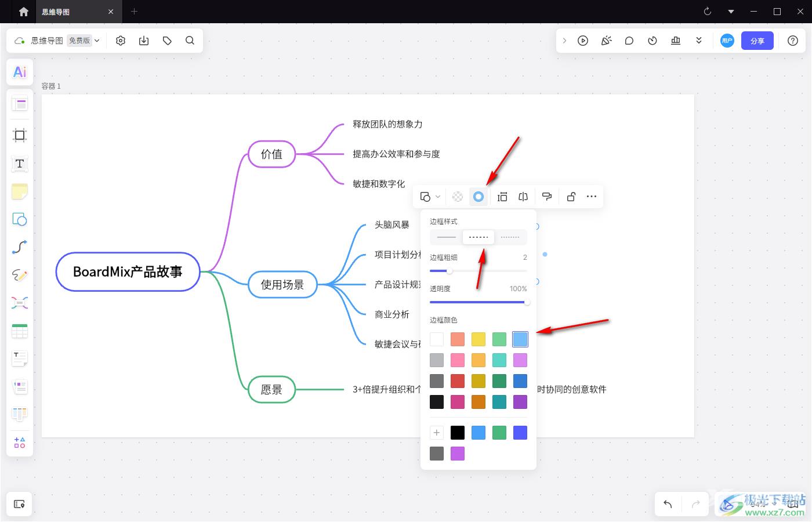Select dashed border style
The height and width of the screenshot is (522, 812).
point(478,237)
